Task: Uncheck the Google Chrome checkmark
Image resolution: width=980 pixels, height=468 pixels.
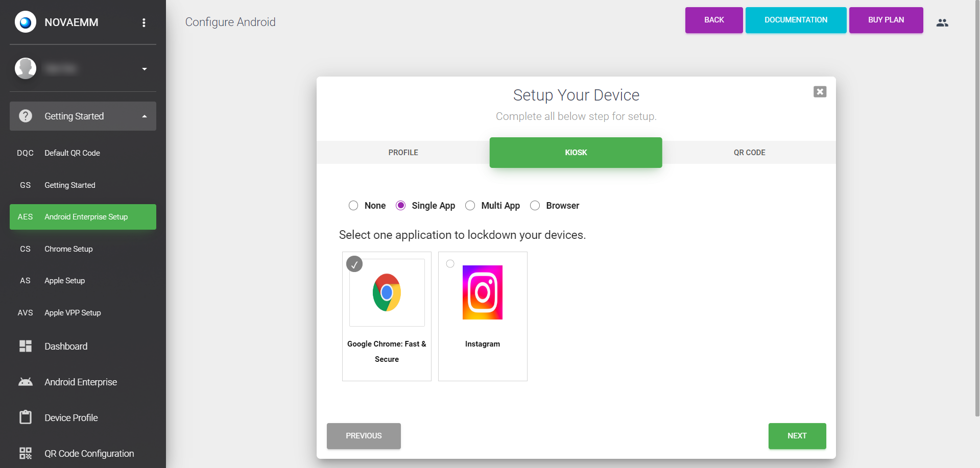Action: pyautogui.click(x=354, y=264)
